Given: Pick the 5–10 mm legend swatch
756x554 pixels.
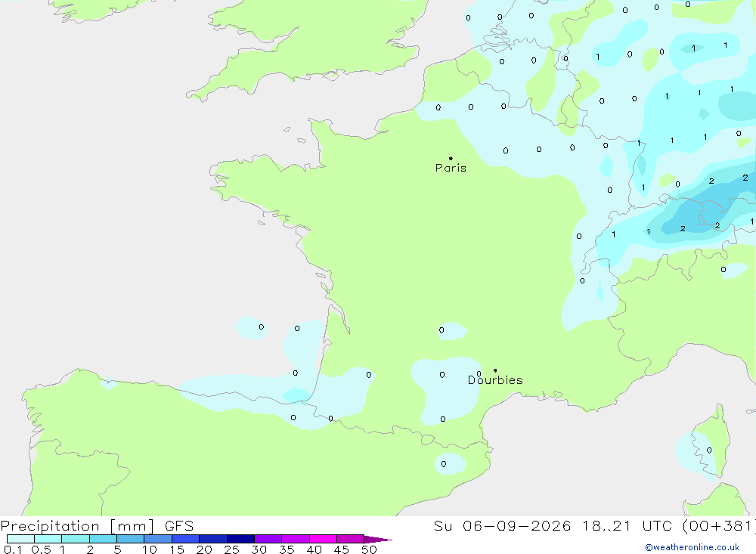Looking at the screenshot, I should [131, 539].
